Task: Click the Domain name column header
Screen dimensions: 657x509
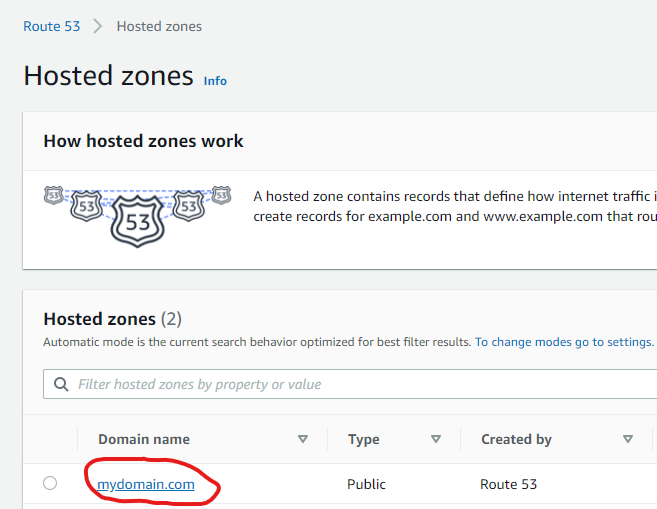Action: [144, 439]
